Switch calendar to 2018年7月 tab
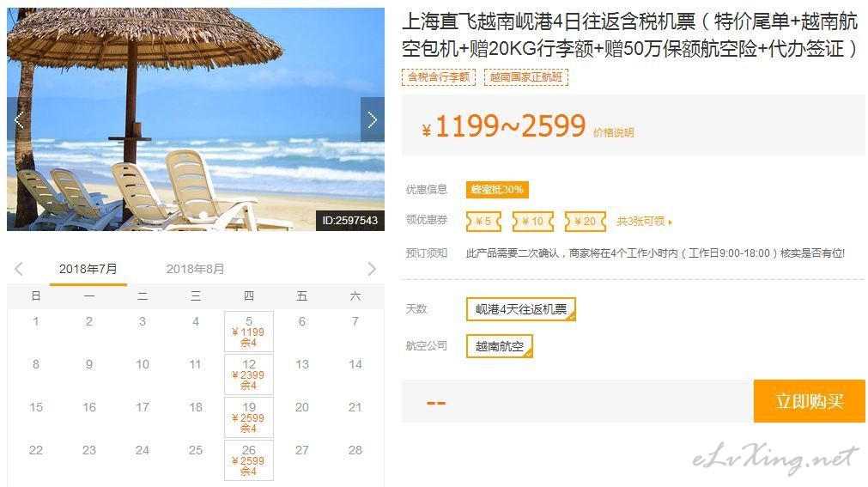The width and height of the screenshot is (868, 487). 88,269
